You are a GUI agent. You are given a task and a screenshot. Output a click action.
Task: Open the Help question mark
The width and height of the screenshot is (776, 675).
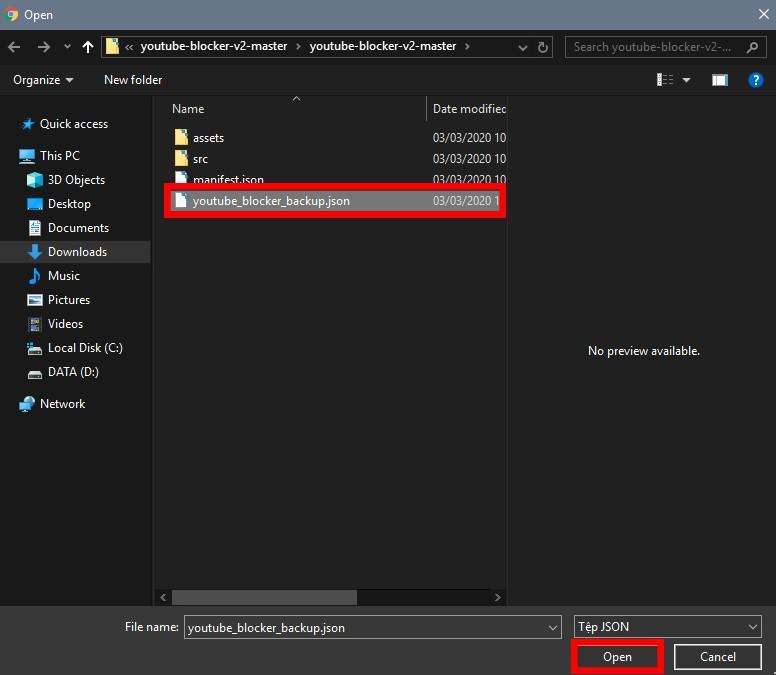(x=755, y=80)
